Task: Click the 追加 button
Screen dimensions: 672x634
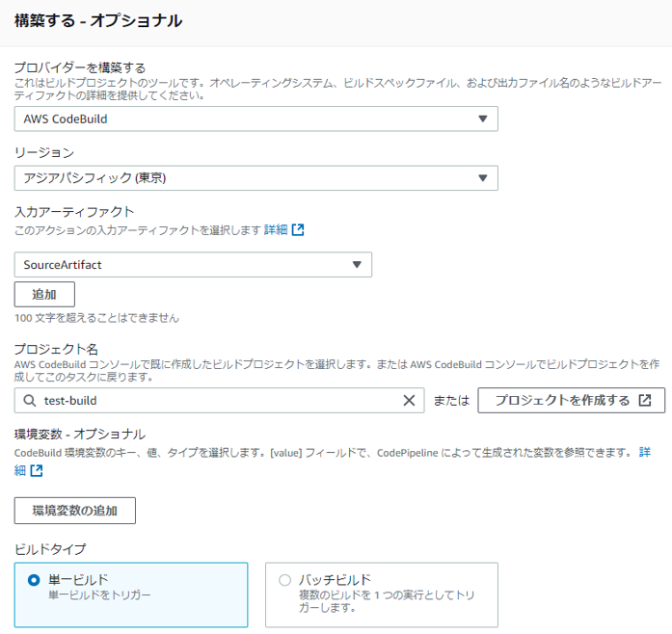Action: coord(44,294)
